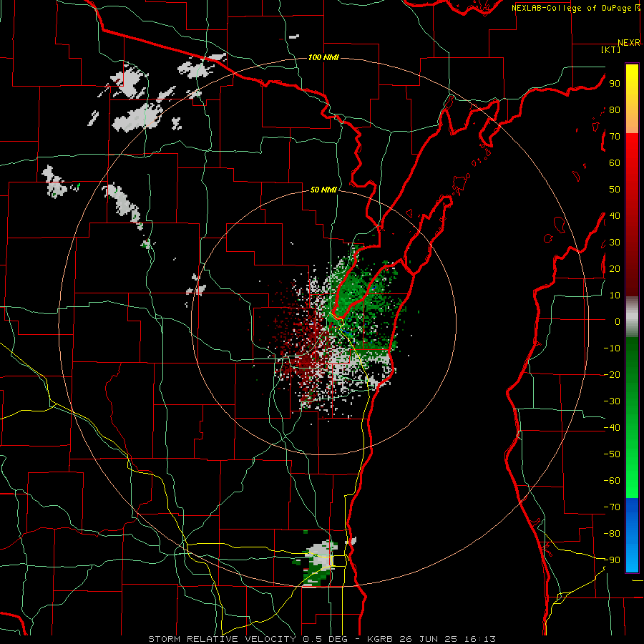
Task: Click the 90 value on the velocity scale
Action: tap(615, 84)
